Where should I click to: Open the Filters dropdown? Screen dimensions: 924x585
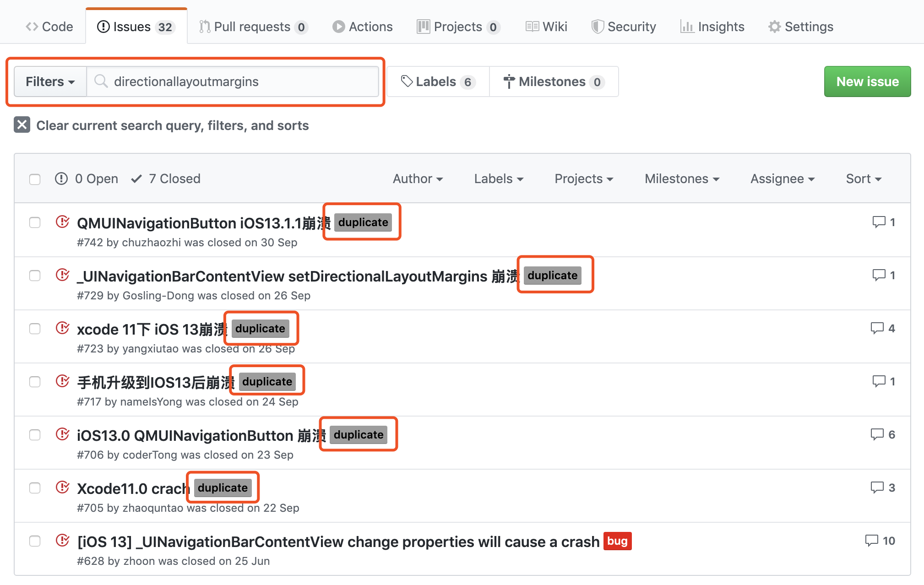click(49, 81)
